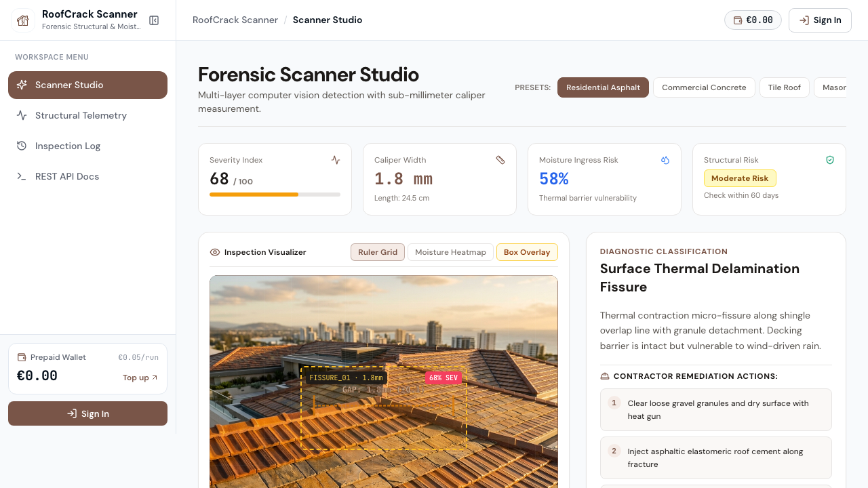The width and height of the screenshot is (868, 488).
Task: Toggle the Box Overlay option
Action: pos(527,252)
